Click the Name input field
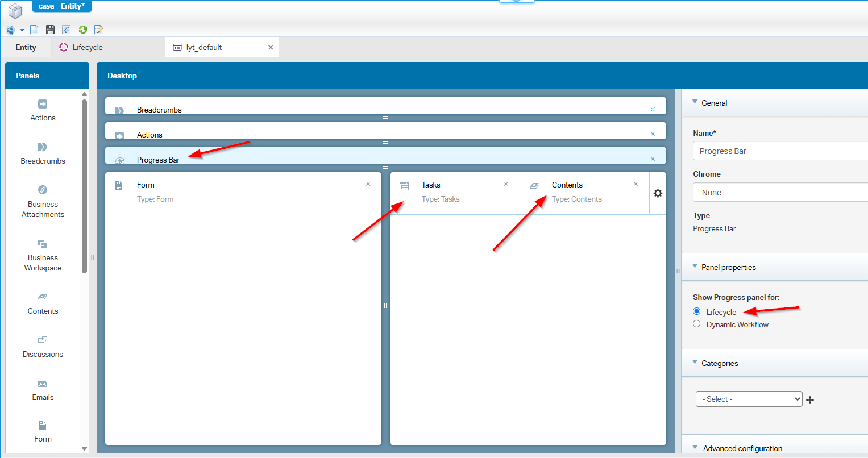 tap(780, 151)
